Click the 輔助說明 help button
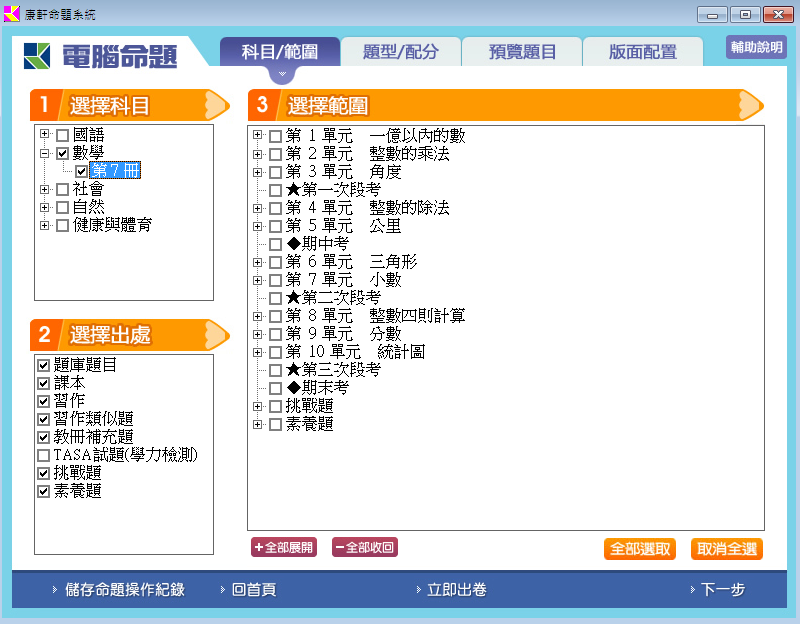This screenshot has width=800, height=624. point(756,47)
